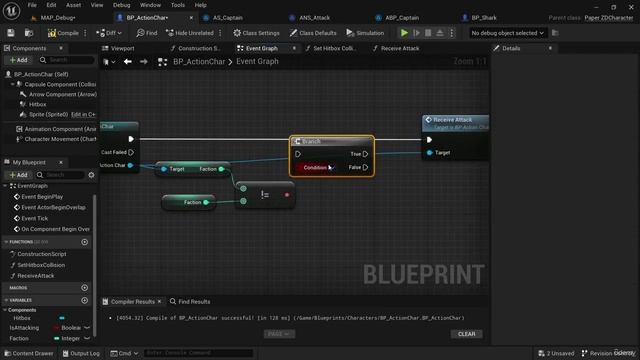Open the debug object selector dropdown
Viewport: 640px width, 360px height.
507,33
